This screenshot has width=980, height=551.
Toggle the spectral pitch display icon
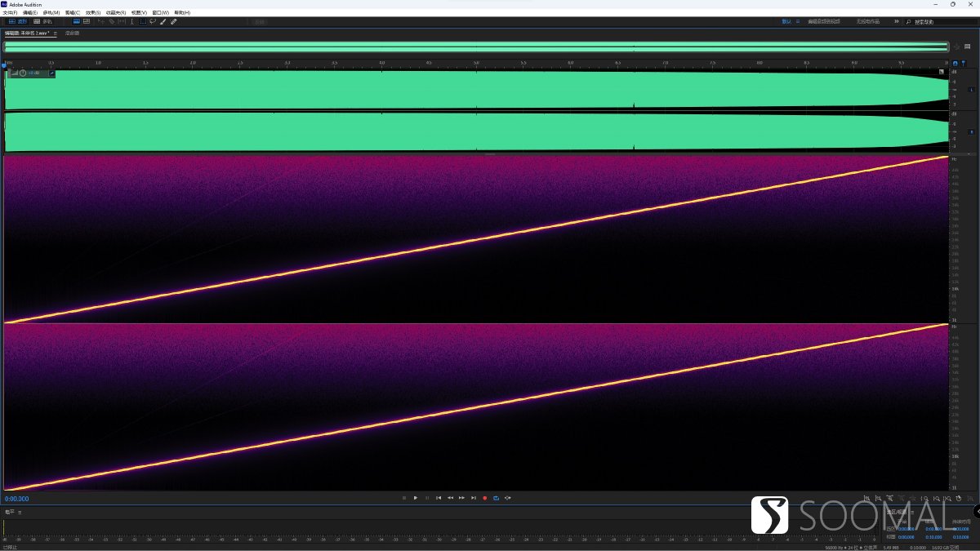(x=87, y=21)
